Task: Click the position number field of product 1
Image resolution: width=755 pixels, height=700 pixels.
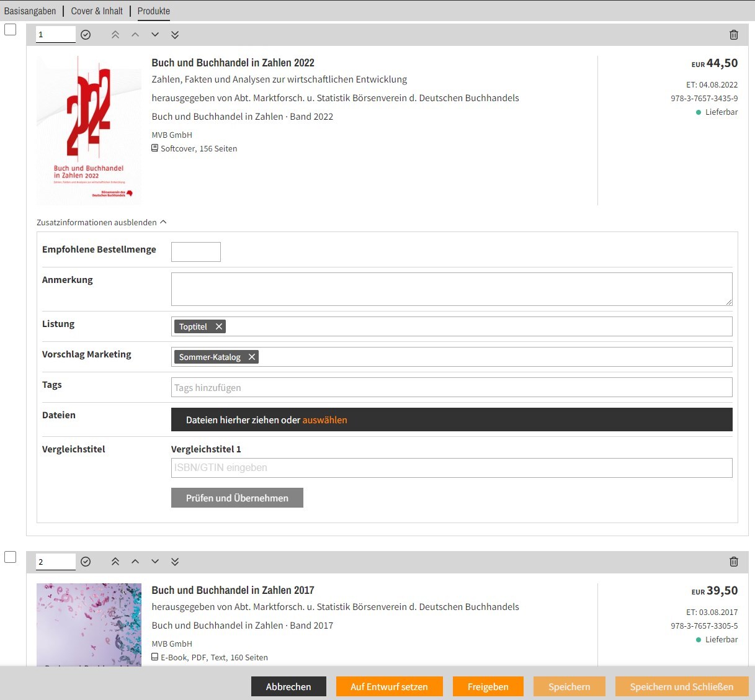Action: tap(56, 34)
